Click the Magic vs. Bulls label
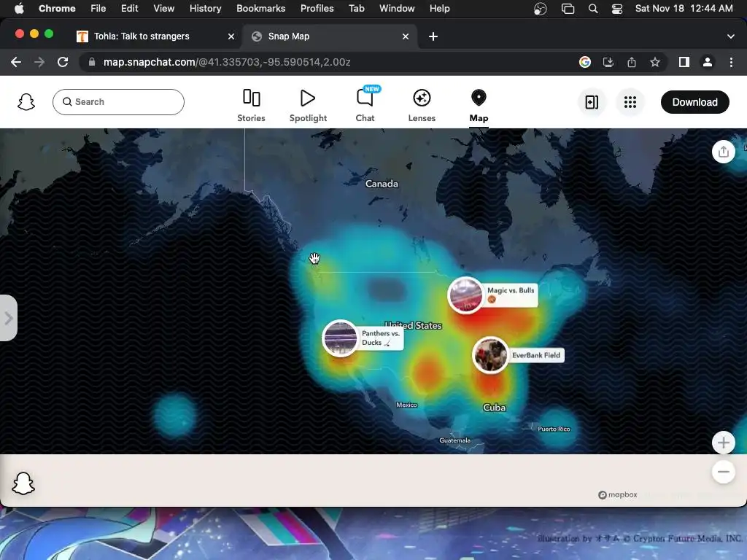 510,295
